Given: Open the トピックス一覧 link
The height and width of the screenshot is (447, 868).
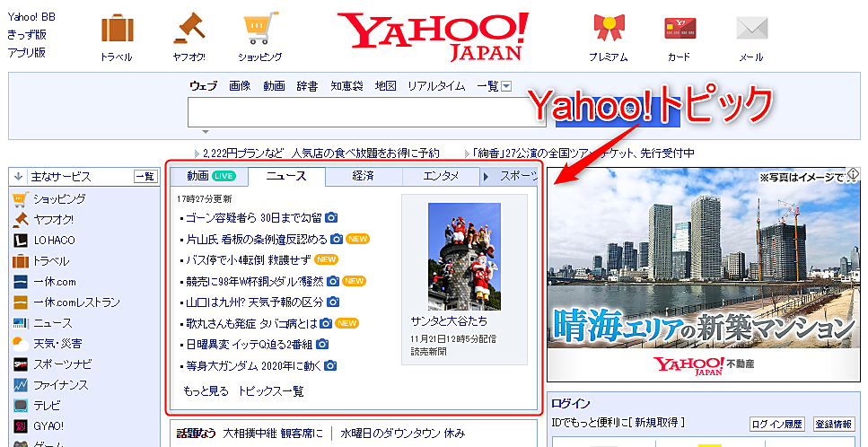Looking at the screenshot, I should pyautogui.click(x=271, y=391).
